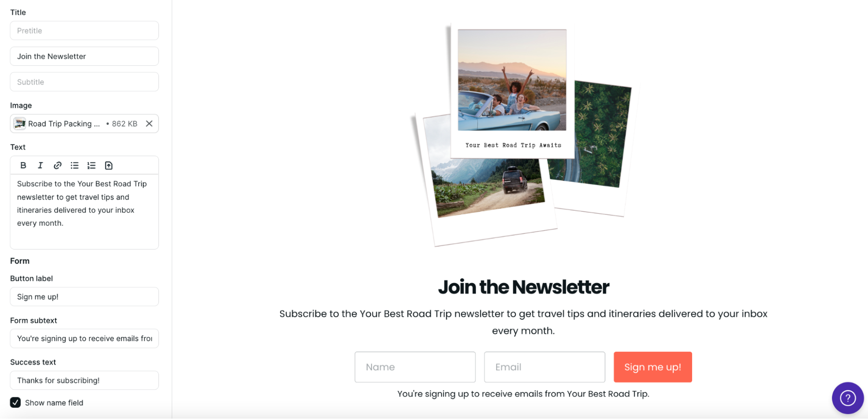Click inside the newsletter description text area
Screen dimensions: 868x419
pyautogui.click(x=84, y=212)
